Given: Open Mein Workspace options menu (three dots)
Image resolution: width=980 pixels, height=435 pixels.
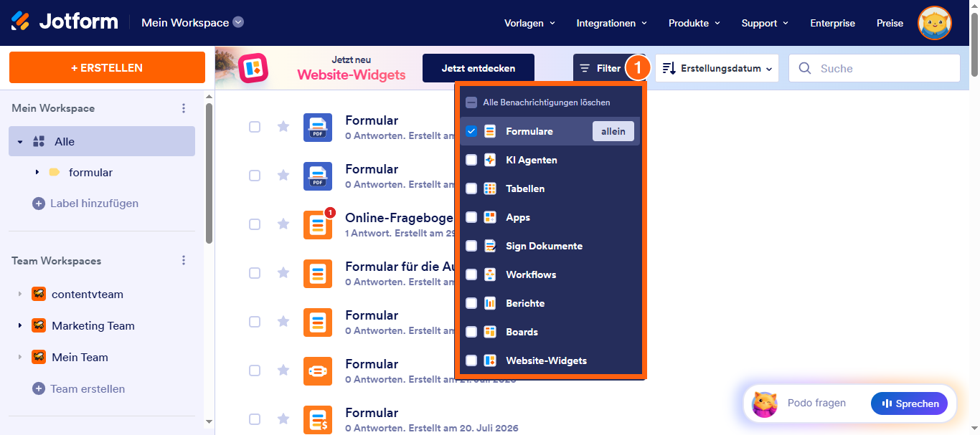Looking at the screenshot, I should point(184,108).
